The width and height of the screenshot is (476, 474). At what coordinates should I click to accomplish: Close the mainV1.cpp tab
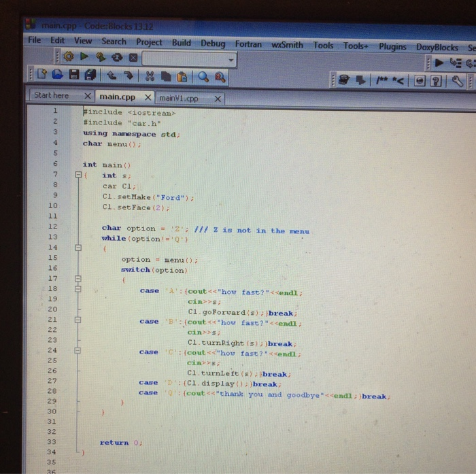pos(218,99)
